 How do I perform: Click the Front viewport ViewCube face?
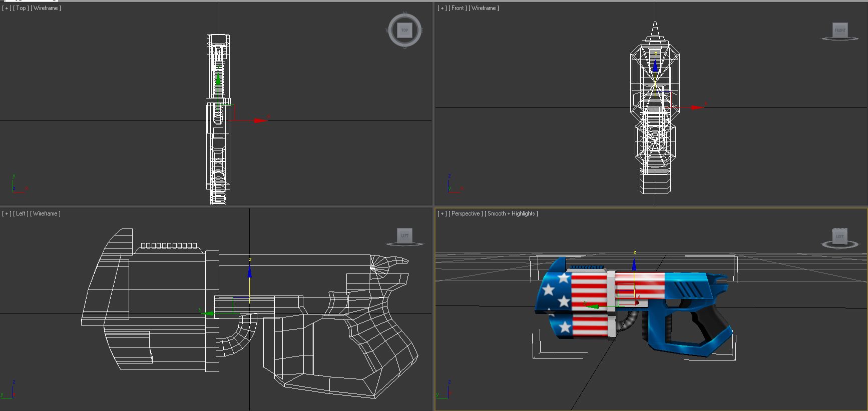click(x=840, y=30)
